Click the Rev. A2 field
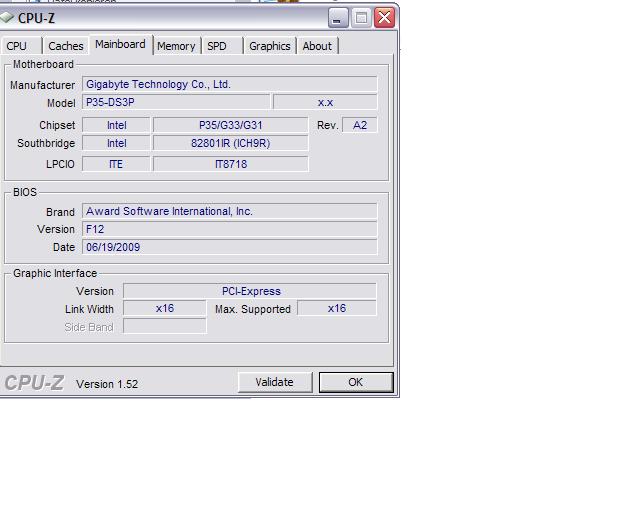640x512 pixels. point(360,125)
